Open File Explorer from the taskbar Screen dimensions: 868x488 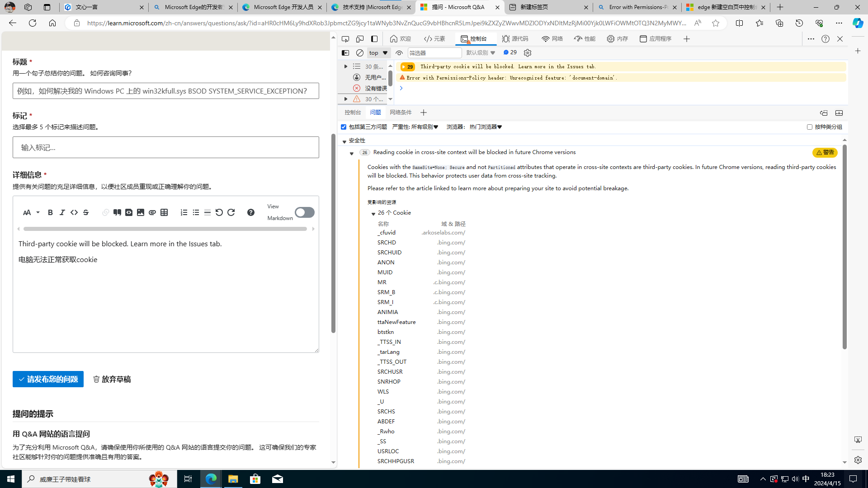[233, 479]
